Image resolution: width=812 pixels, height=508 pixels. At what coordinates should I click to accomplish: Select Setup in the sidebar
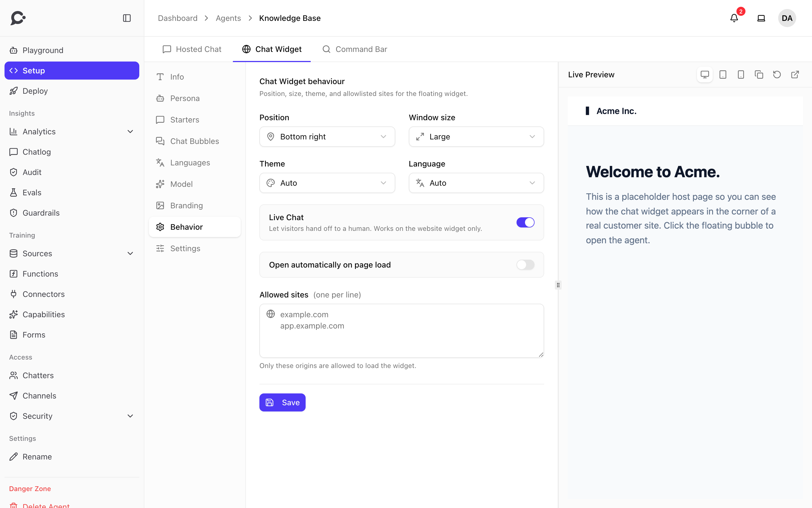pyautogui.click(x=72, y=71)
